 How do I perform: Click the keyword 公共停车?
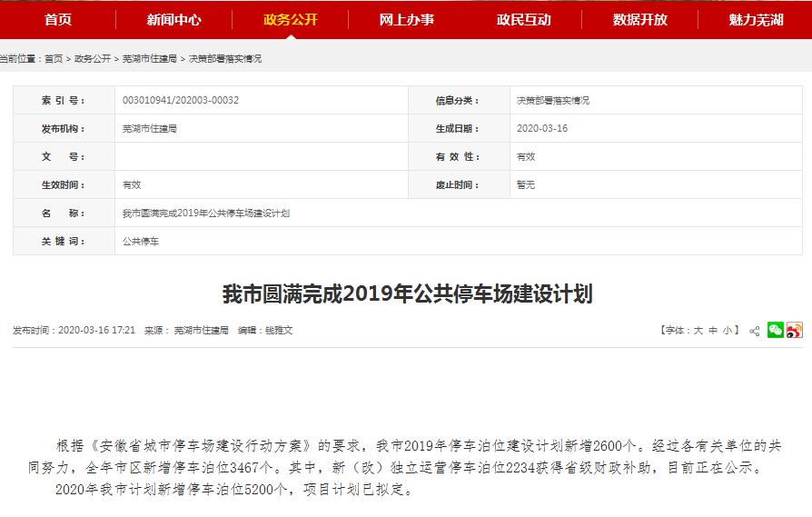point(141,241)
